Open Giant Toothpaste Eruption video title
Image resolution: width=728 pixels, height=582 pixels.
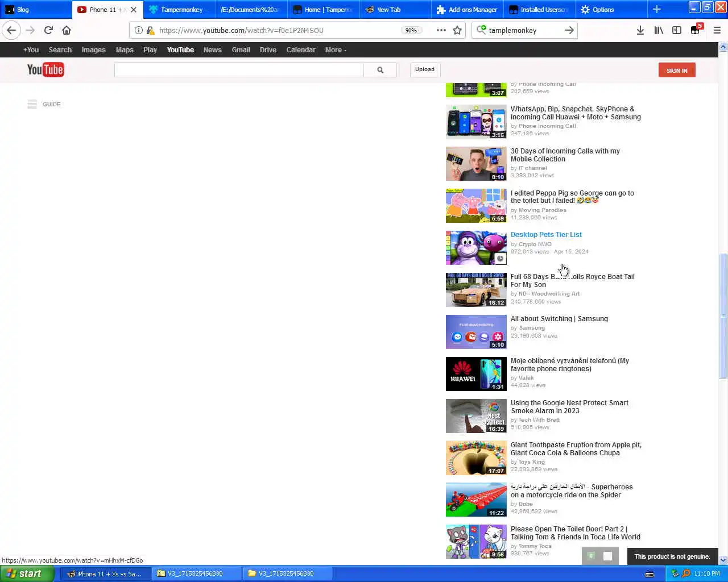[576, 449]
